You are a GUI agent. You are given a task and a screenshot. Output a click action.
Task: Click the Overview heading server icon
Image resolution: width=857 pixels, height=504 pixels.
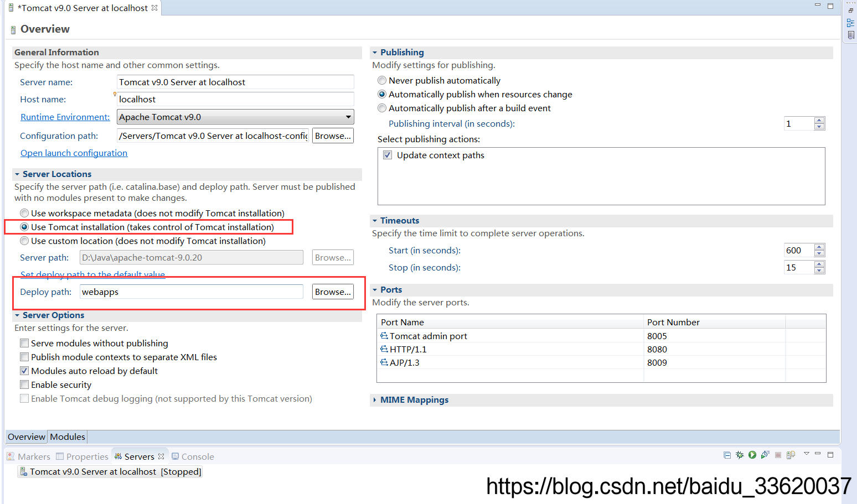click(13, 30)
